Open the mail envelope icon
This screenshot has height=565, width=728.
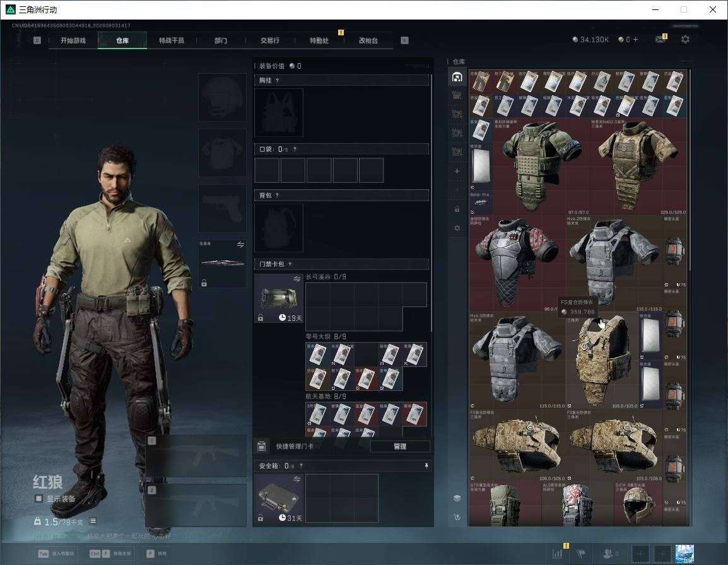[660, 40]
